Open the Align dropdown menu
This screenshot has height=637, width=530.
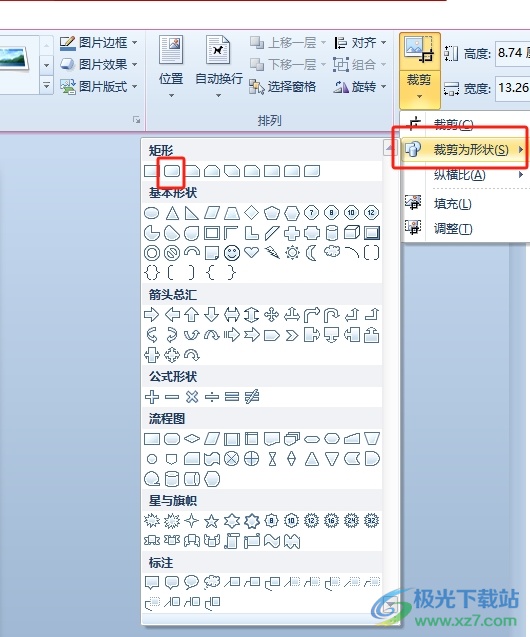click(360, 42)
